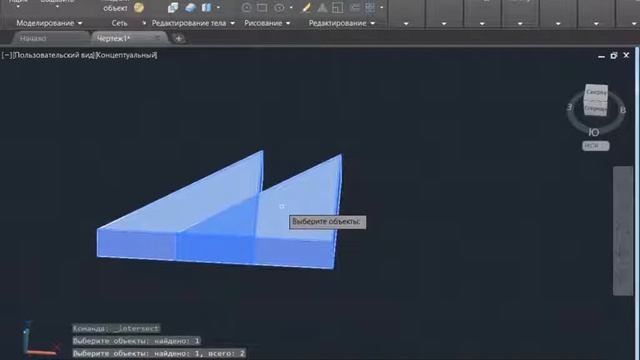Open the small arrow beside the blue solid-editing icons

click(x=218, y=7)
